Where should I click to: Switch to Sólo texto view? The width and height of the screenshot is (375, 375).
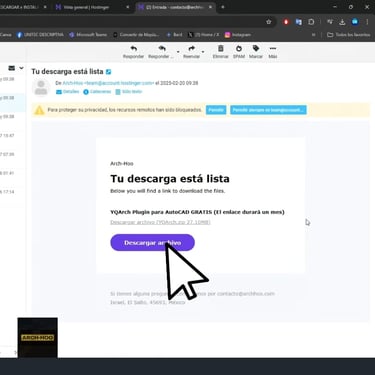click(x=129, y=92)
